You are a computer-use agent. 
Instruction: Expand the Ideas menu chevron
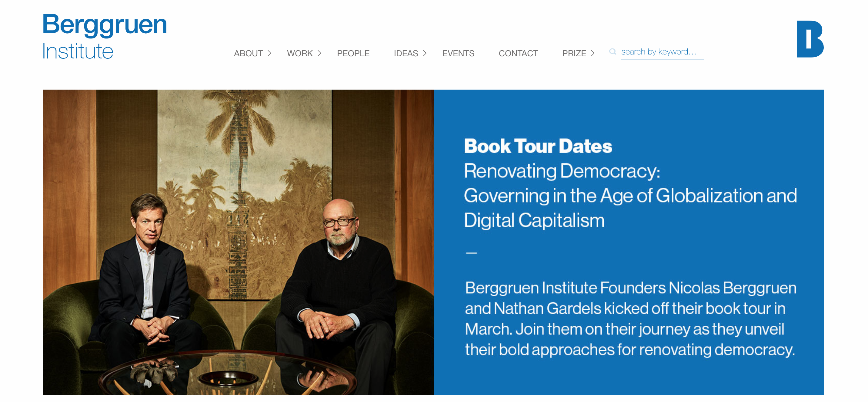pos(425,53)
